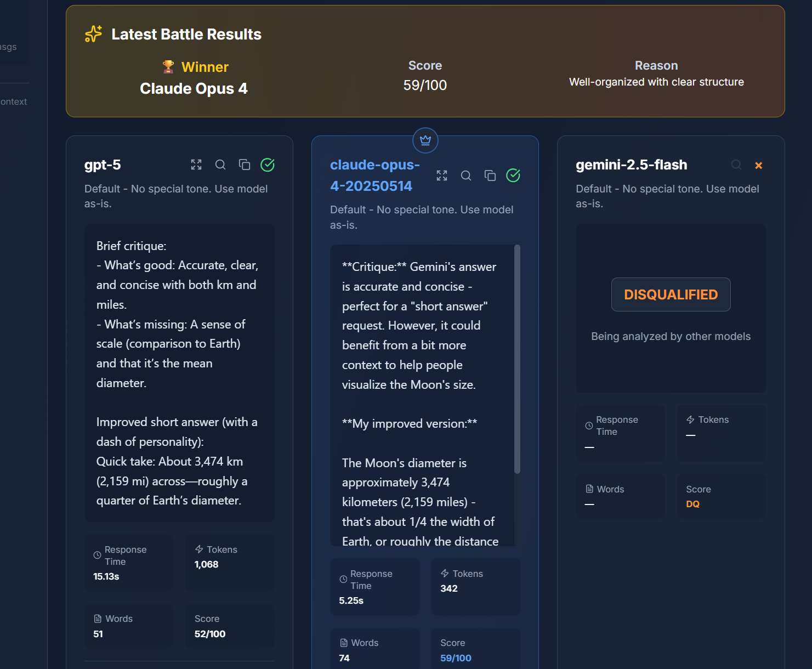Copy the gpt-5 model response
This screenshot has height=669, width=812.
coord(245,165)
